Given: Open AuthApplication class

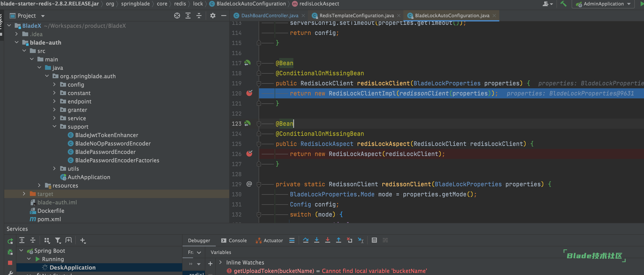Looking at the screenshot, I should pos(89,177).
